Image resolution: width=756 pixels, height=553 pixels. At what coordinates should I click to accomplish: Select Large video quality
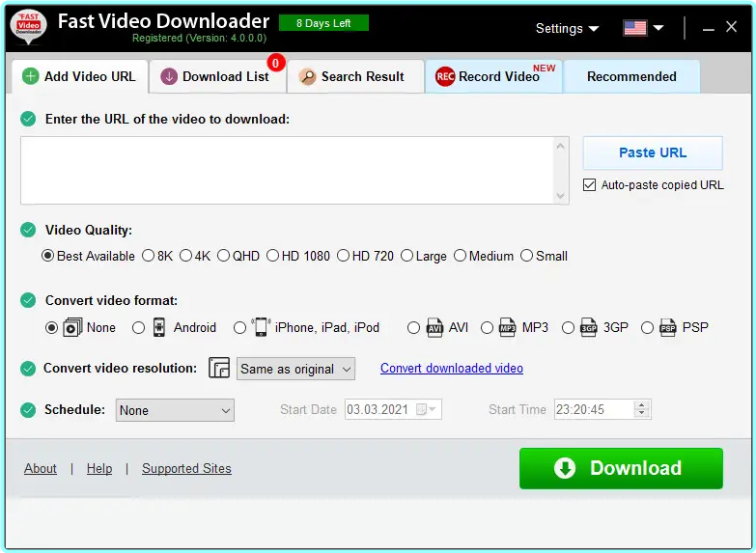(406, 256)
